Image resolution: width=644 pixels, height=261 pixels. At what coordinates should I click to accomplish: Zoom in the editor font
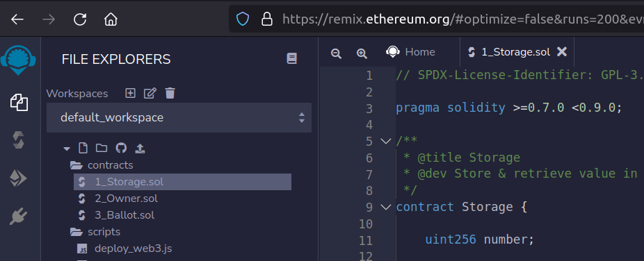click(x=362, y=53)
